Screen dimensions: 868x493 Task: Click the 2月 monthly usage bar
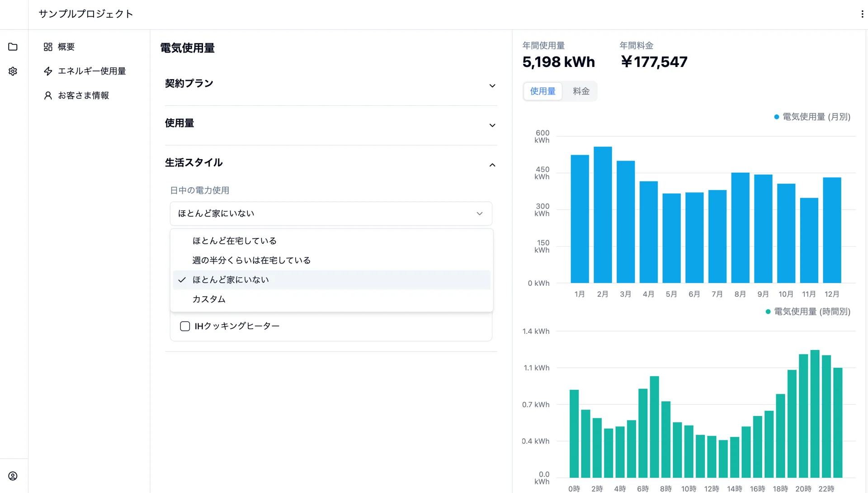[x=603, y=215]
